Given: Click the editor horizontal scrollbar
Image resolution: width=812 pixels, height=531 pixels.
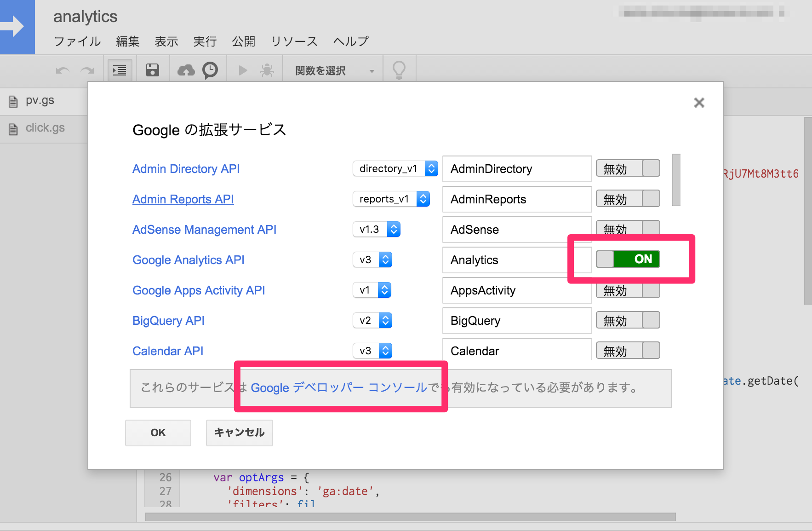Looking at the screenshot, I should [411, 517].
